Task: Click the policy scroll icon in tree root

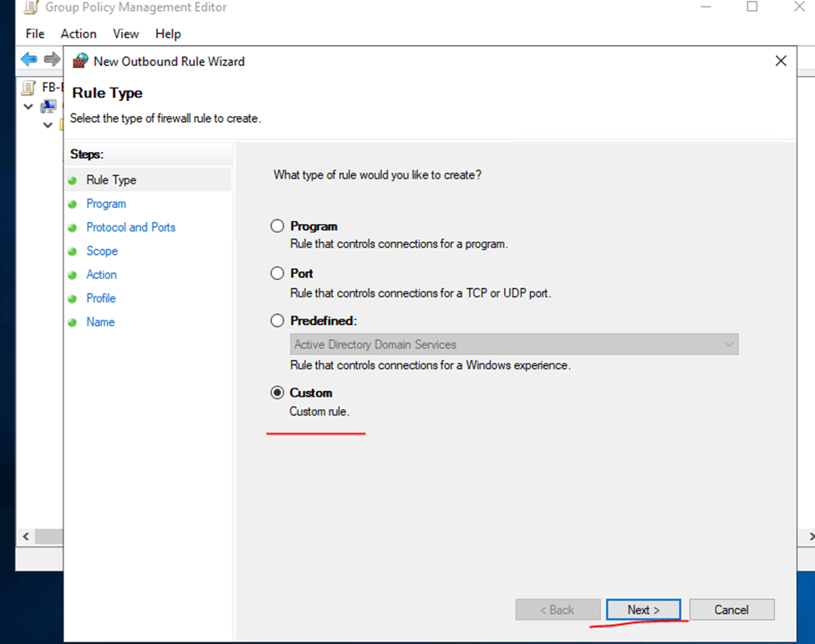Action: (29, 87)
